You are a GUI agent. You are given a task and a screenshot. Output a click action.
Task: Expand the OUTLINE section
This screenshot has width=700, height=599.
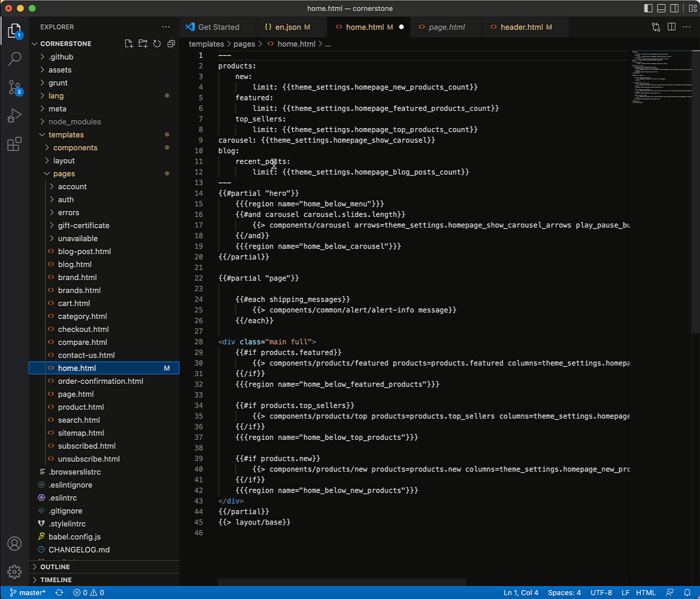tap(55, 567)
